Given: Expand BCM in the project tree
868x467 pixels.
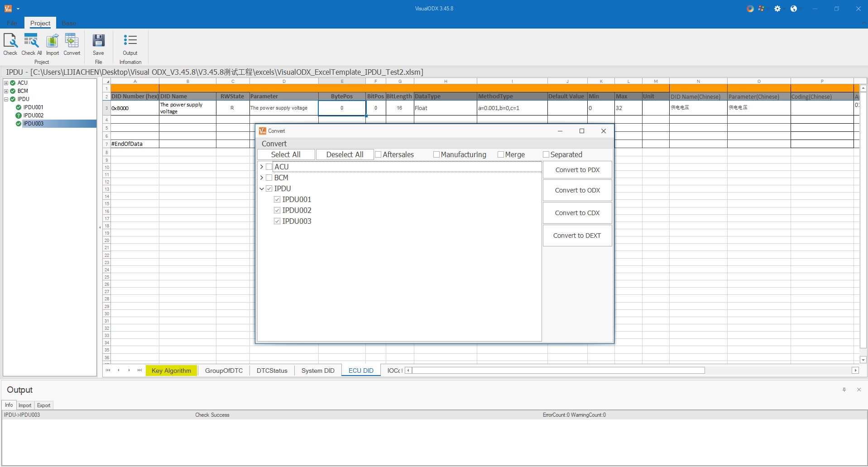Looking at the screenshot, I should pos(6,91).
